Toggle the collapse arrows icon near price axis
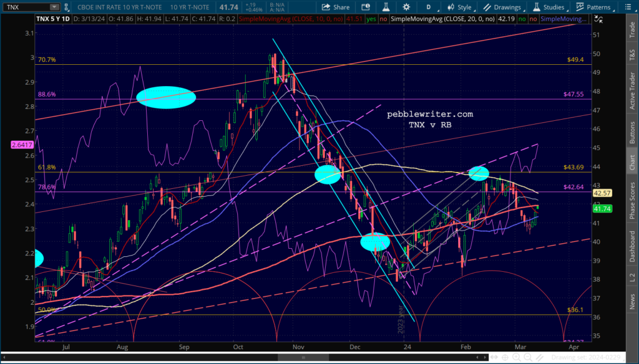The height and width of the screenshot is (364, 639). tap(598, 19)
